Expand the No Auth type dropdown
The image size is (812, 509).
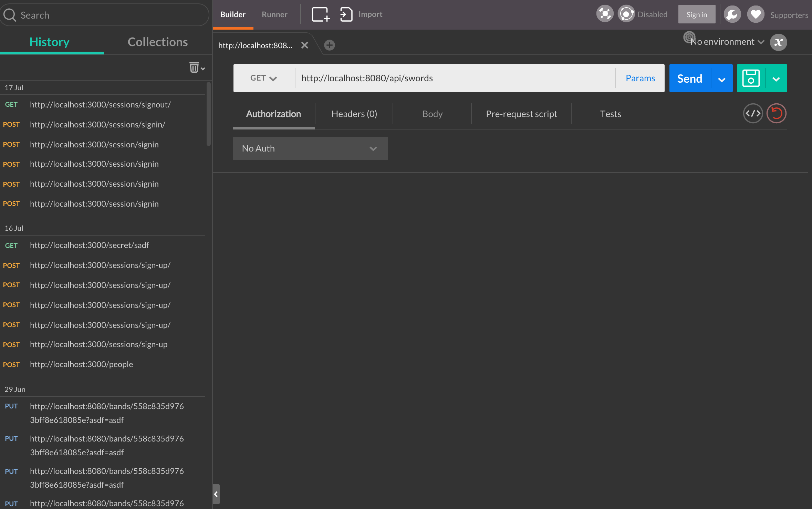tap(310, 148)
